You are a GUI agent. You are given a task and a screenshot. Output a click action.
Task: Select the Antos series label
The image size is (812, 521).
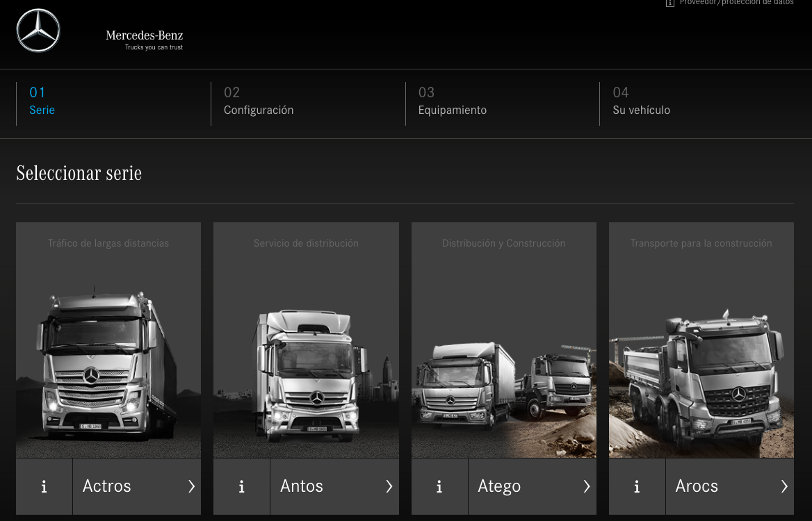pos(301,486)
